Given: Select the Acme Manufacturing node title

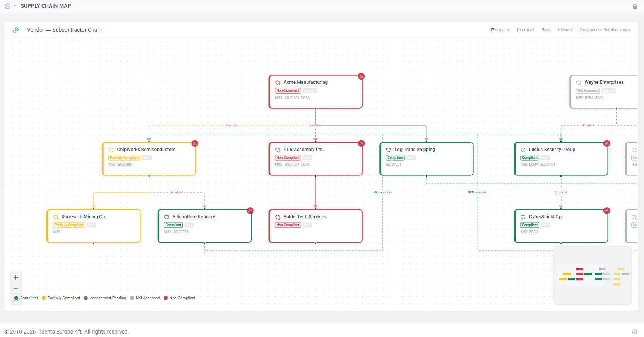Looking at the screenshot, I should coord(305,82).
